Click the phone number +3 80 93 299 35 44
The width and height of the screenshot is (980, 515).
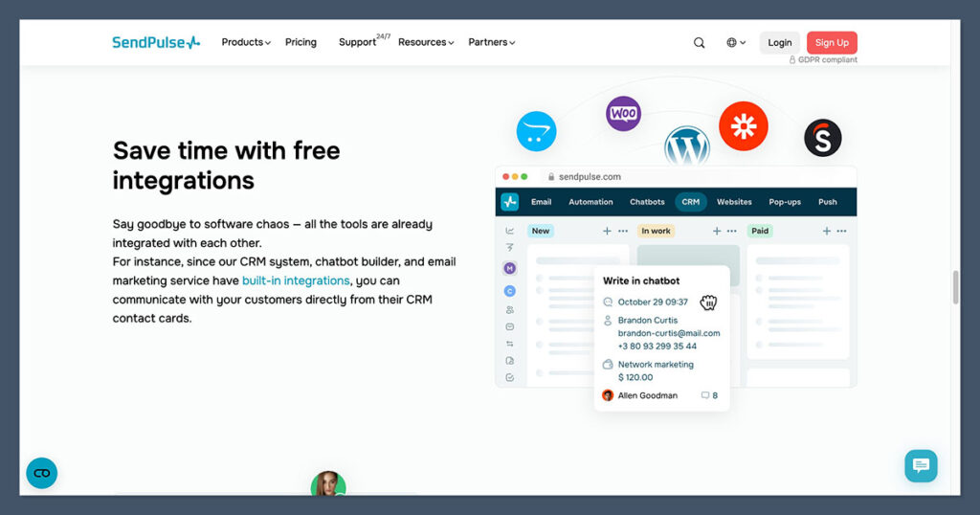pos(657,347)
